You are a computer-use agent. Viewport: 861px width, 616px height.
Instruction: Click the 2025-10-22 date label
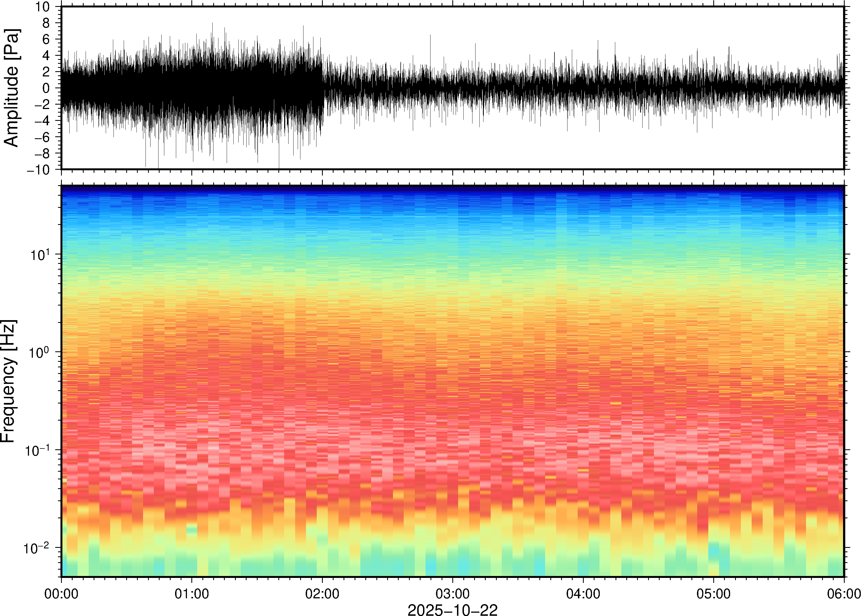point(452,610)
